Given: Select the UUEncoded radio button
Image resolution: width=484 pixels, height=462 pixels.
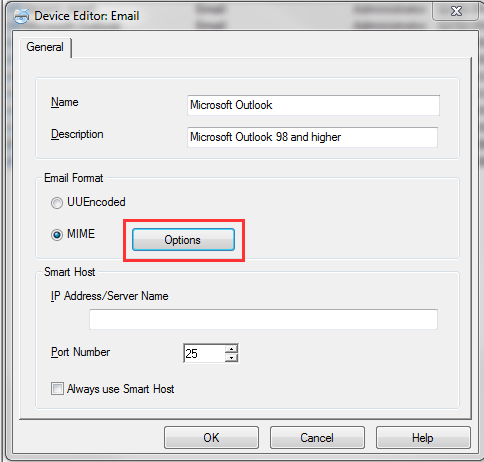Looking at the screenshot, I should coord(57,203).
